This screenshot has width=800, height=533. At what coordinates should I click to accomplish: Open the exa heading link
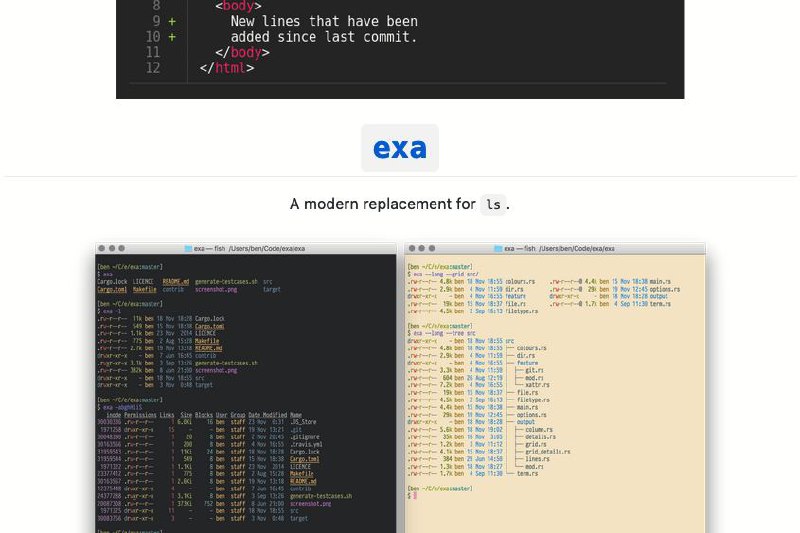[399, 148]
